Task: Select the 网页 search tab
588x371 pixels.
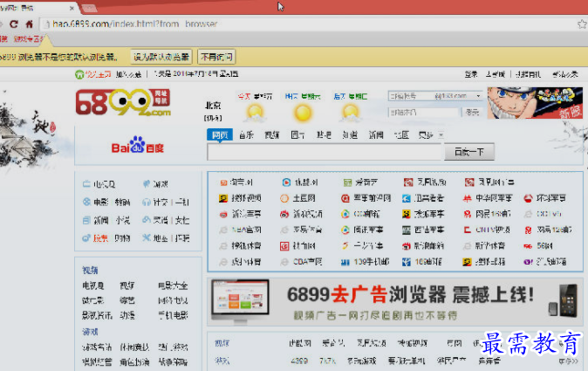Action: click(x=220, y=135)
